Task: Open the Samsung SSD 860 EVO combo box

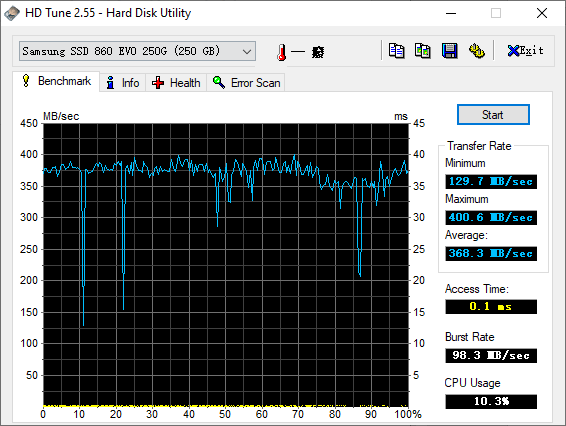Action: [137, 51]
